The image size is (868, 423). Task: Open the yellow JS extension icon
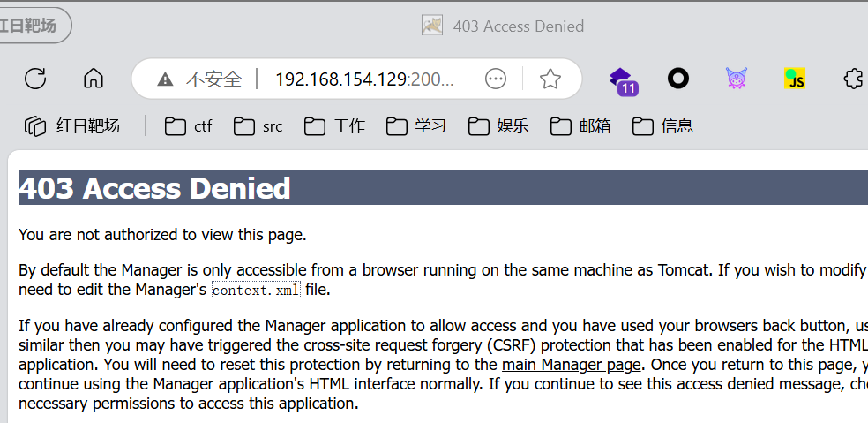click(x=795, y=79)
